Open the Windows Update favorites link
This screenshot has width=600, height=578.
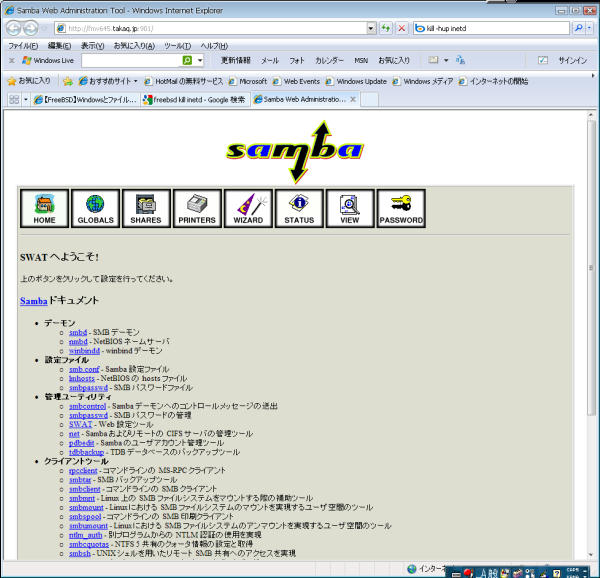(x=357, y=81)
